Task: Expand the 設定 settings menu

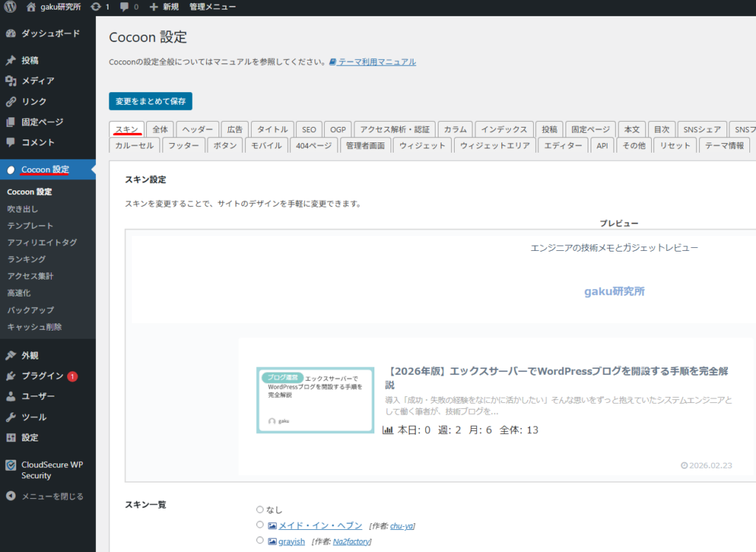Action: click(30, 438)
